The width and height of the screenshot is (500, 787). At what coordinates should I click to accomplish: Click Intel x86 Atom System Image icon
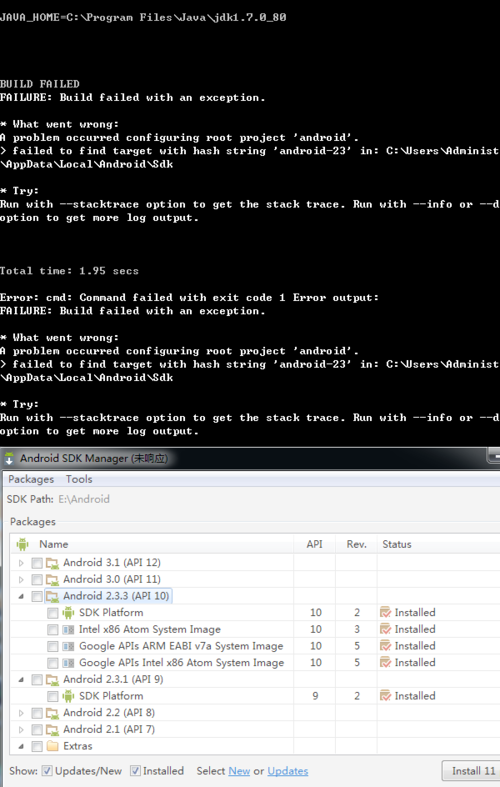coord(68,629)
